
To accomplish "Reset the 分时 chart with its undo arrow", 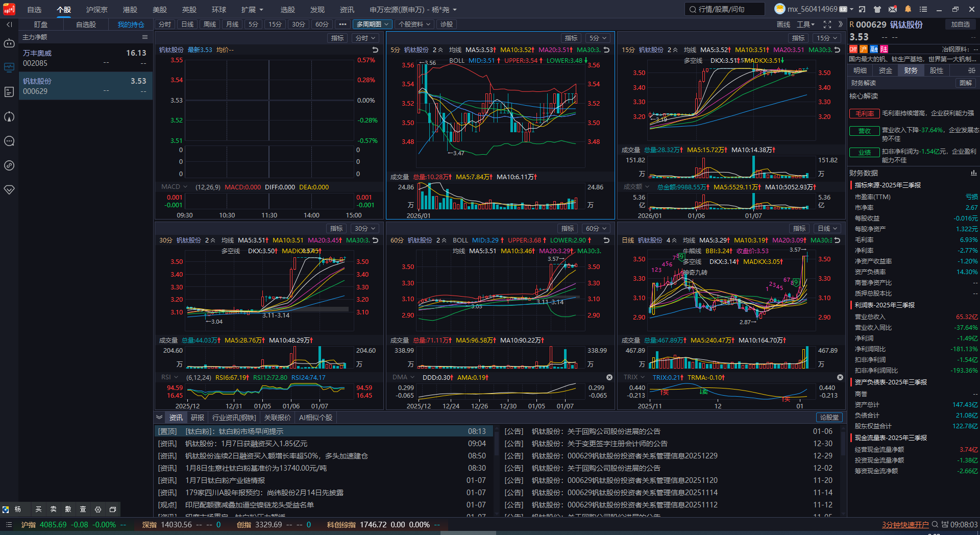I will click(375, 50).
